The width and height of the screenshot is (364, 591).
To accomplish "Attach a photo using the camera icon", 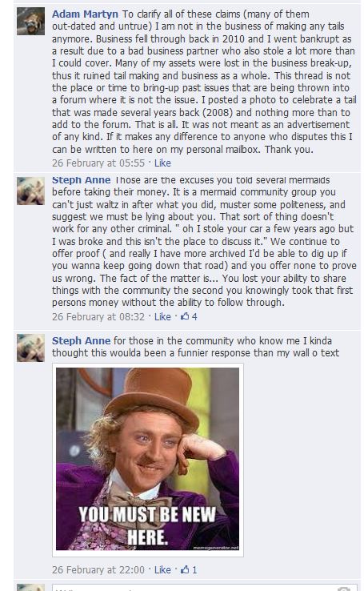I will point(344,589).
